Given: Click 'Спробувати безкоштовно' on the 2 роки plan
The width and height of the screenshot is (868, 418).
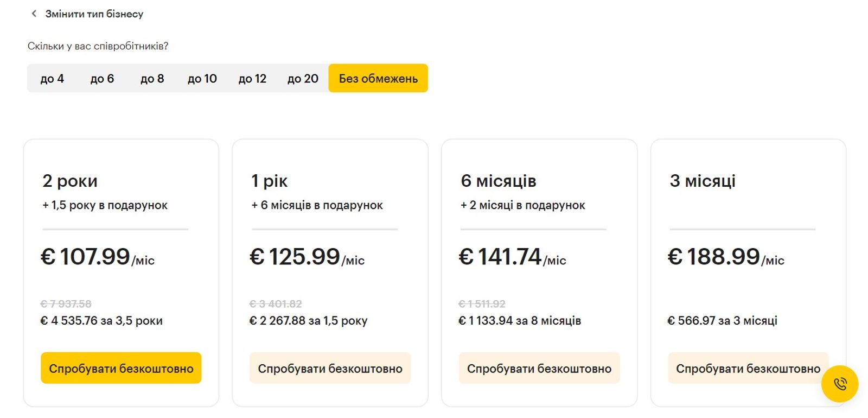Looking at the screenshot, I should 120,368.
